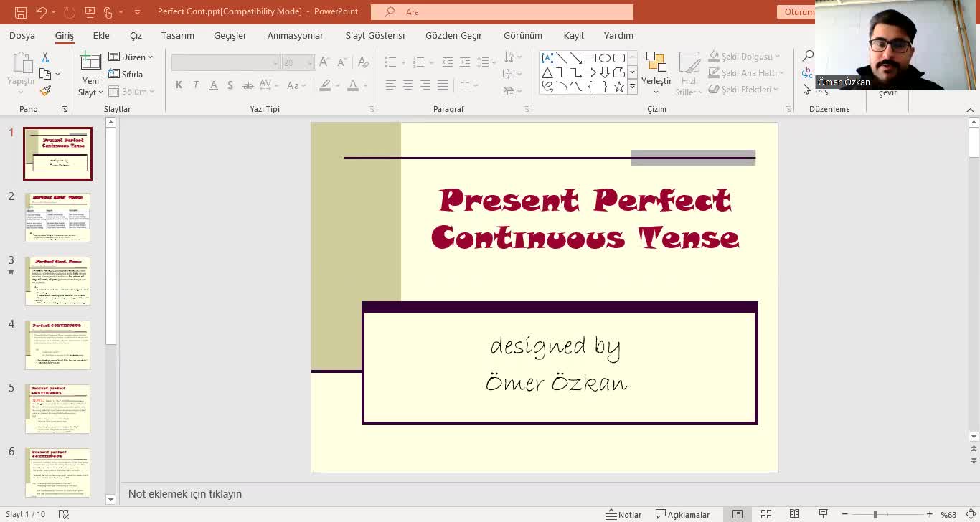Open the font name combo box
The height and width of the screenshot is (522, 980).
pos(225,63)
